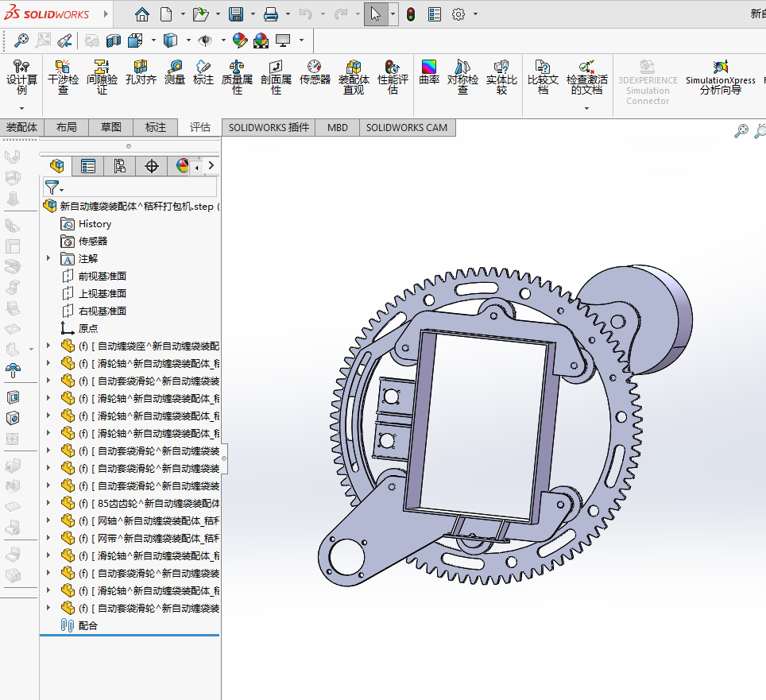Expand the 注解 annotations folder
Viewport: 766px width, 700px height.
pyautogui.click(x=48, y=258)
